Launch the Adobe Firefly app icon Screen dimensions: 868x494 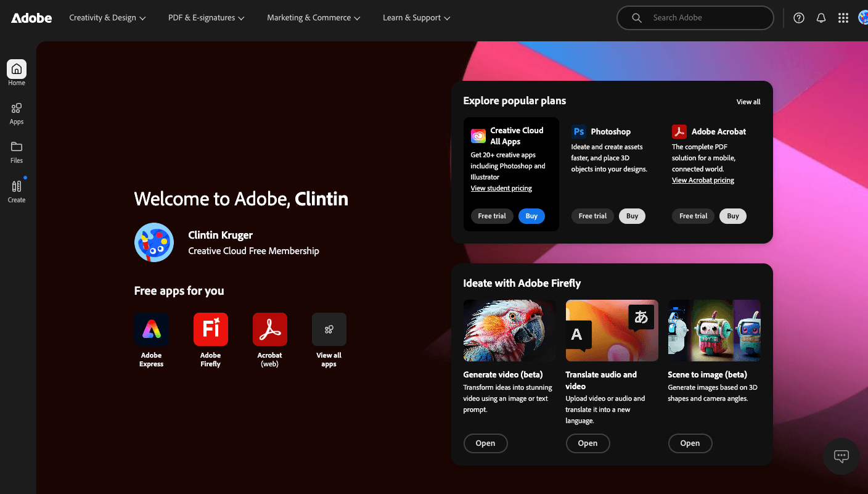point(211,329)
